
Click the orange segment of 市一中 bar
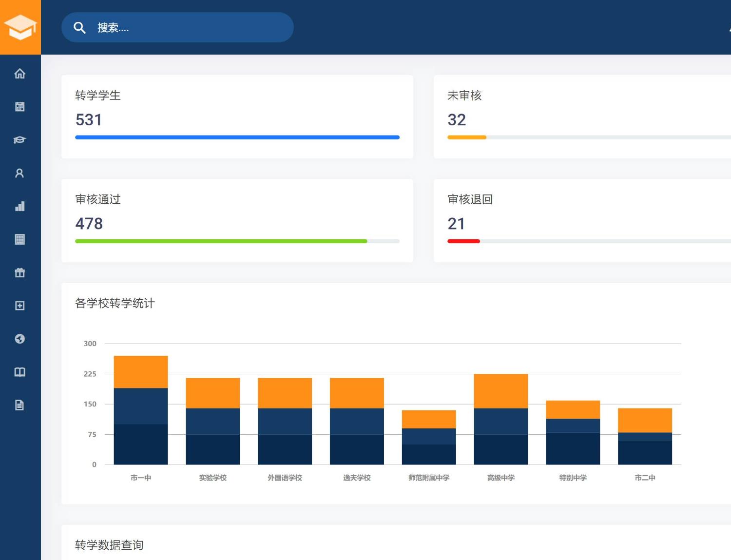point(141,372)
